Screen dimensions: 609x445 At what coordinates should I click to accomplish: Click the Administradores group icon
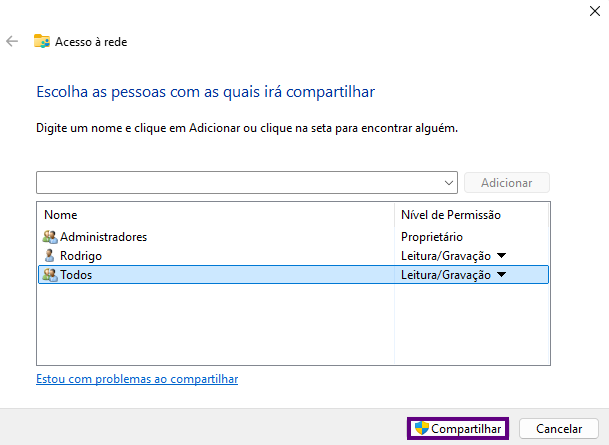[50, 237]
